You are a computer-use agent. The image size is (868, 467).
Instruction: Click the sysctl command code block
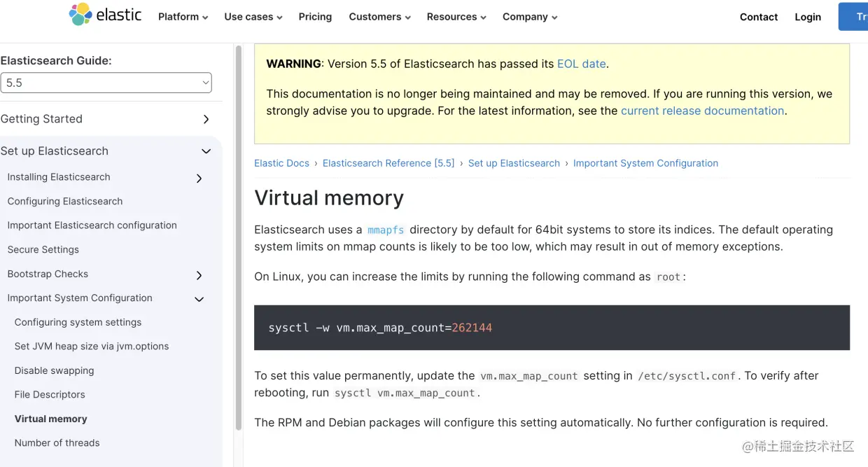point(552,328)
